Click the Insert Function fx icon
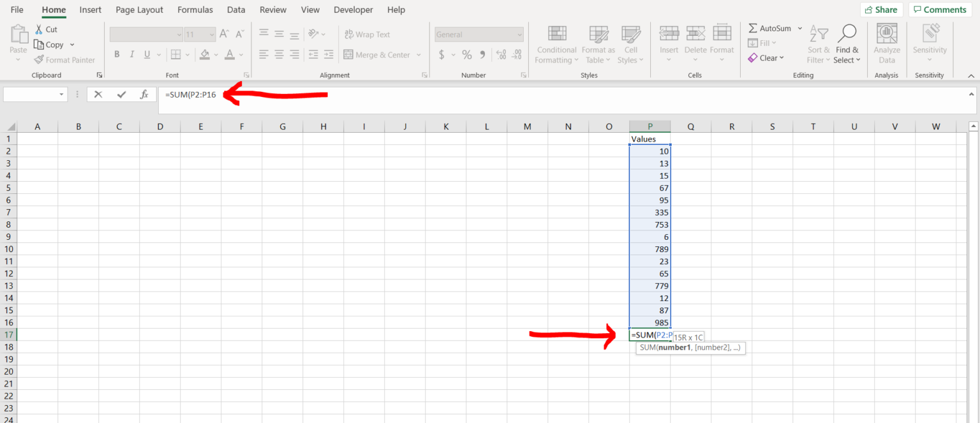Screen dimensions: 980x423 [x=144, y=94]
